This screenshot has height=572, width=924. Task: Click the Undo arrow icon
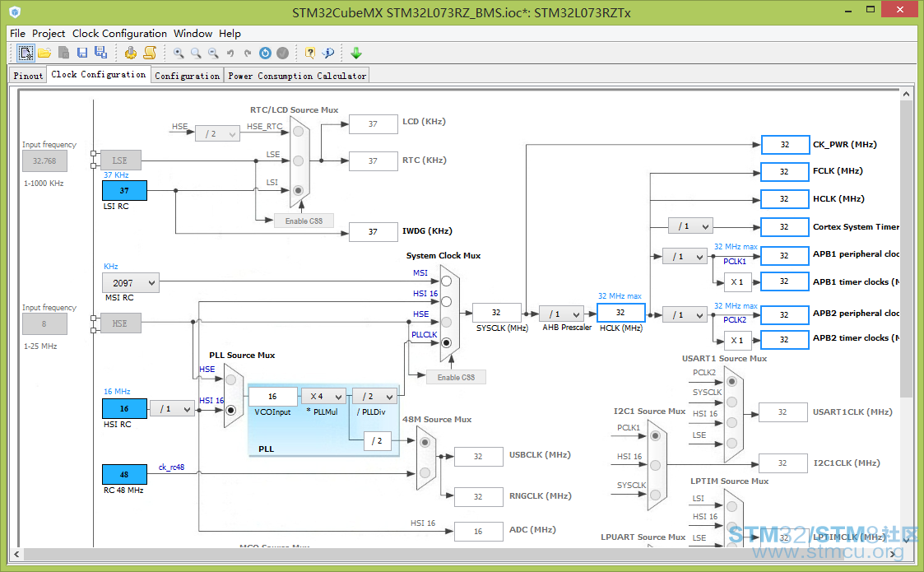coord(230,53)
